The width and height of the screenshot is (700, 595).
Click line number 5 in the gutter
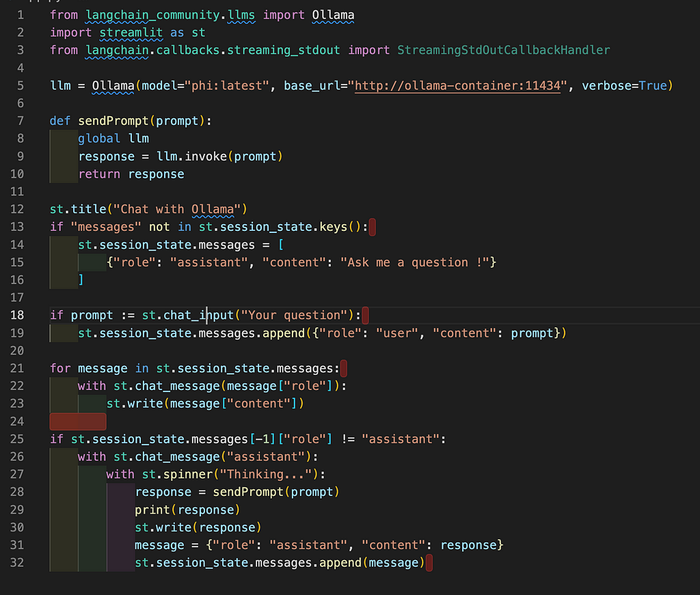coord(20,85)
